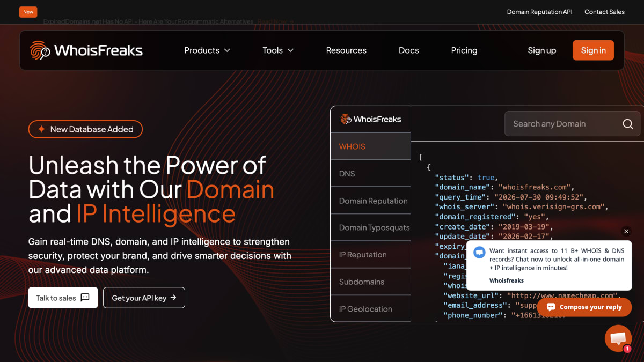
Task: Click the Talk to sales button
Action: pos(63,298)
